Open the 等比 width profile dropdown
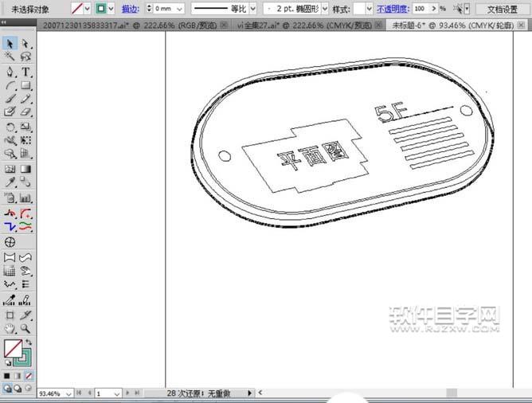 (x=253, y=9)
